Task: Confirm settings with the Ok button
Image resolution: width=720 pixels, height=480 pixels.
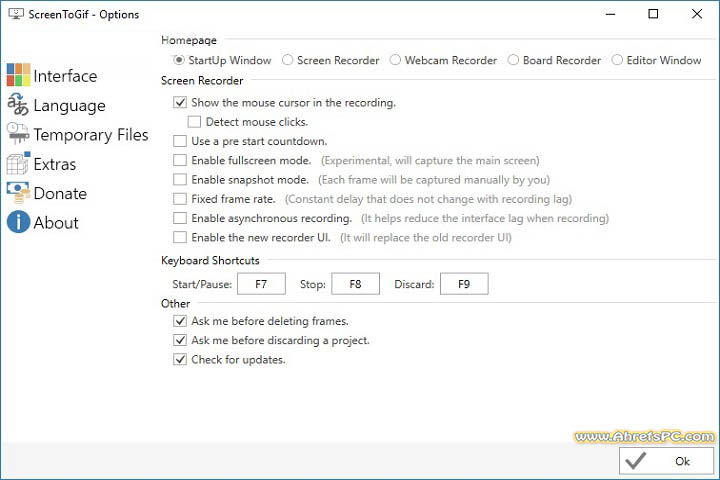Action: pos(666,461)
